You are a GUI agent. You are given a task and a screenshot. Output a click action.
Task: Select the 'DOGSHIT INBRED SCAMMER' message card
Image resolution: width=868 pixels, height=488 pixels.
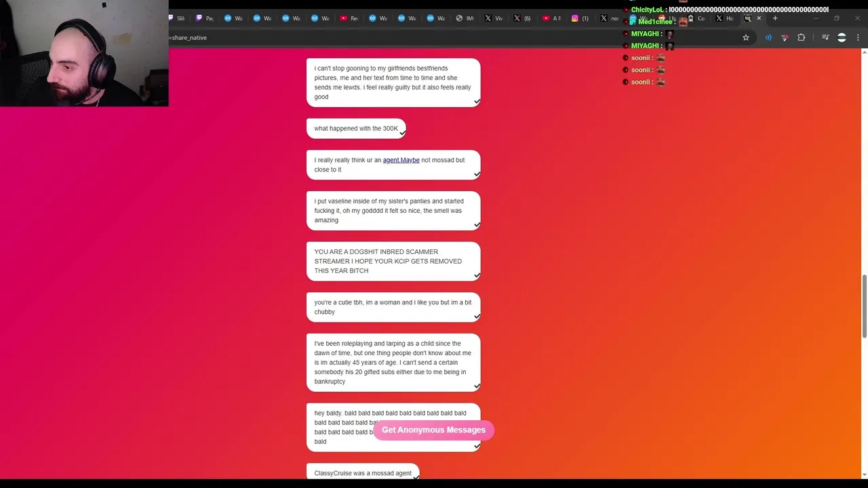click(x=393, y=261)
